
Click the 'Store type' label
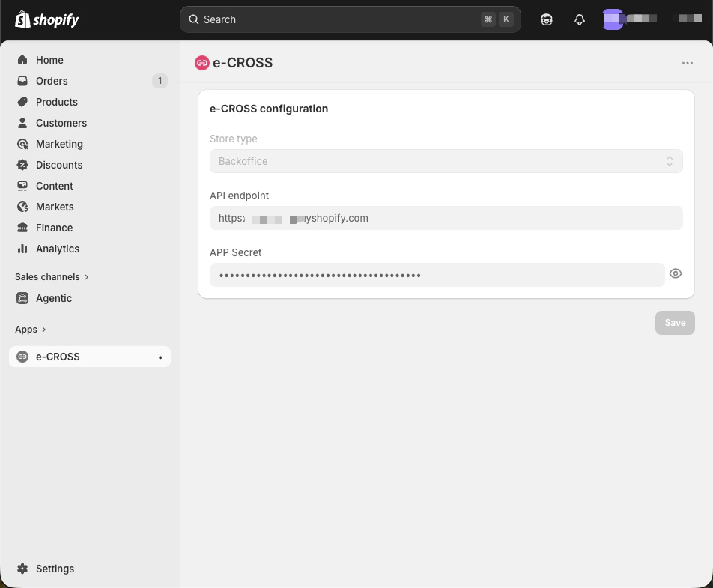click(x=233, y=139)
